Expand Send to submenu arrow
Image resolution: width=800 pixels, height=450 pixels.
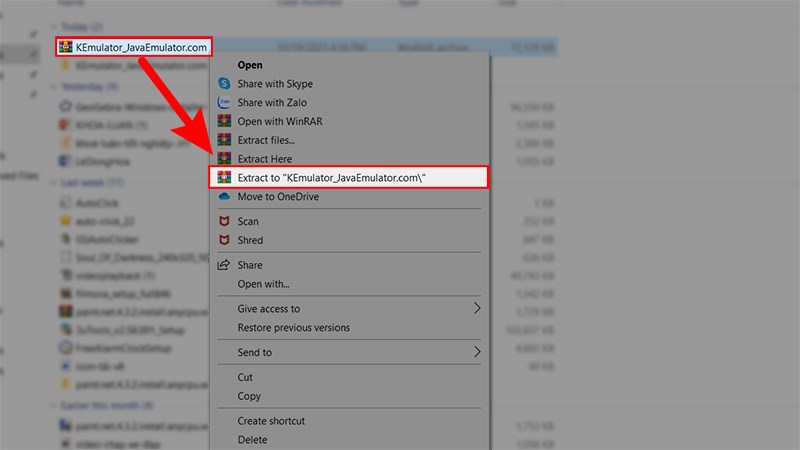pyautogui.click(x=477, y=352)
